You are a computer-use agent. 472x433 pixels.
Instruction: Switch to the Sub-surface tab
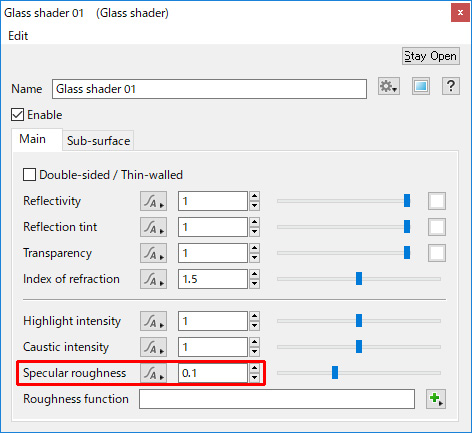98,141
